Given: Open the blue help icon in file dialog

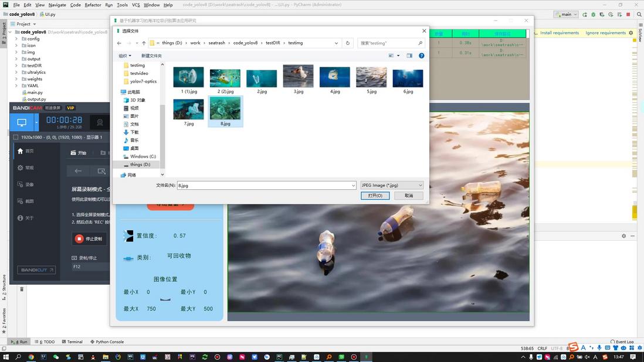Looking at the screenshot, I should pyautogui.click(x=421, y=56).
